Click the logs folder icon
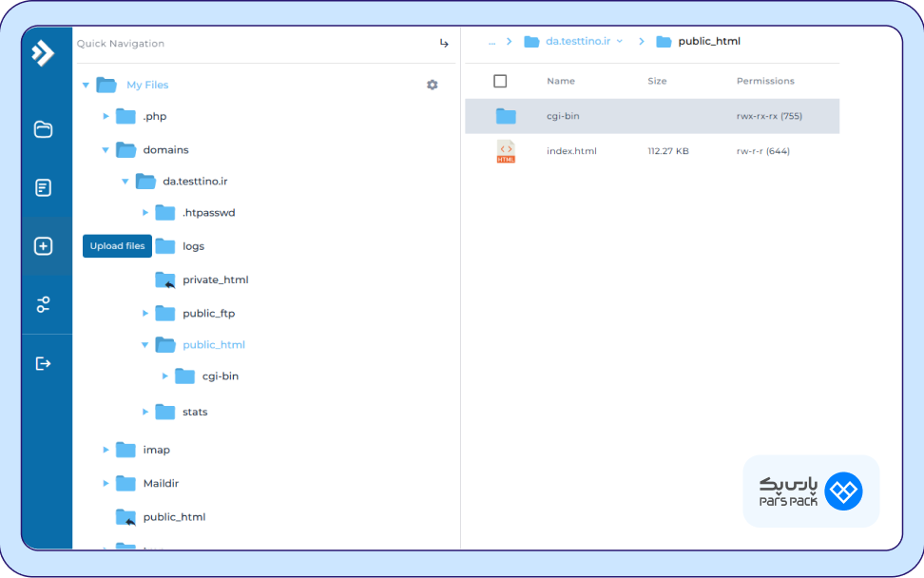Image resolution: width=924 pixels, height=578 pixels. tap(165, 246)
